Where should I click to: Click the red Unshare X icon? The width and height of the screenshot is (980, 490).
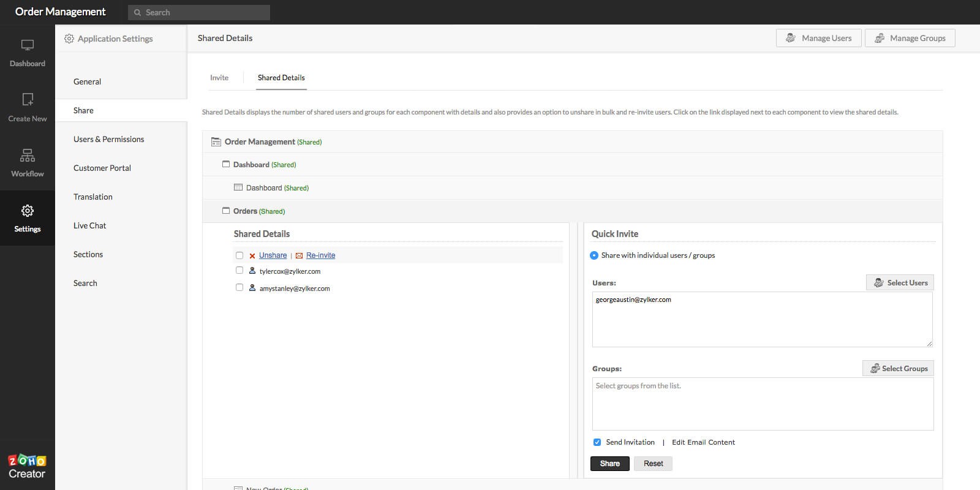coord(252,256)
